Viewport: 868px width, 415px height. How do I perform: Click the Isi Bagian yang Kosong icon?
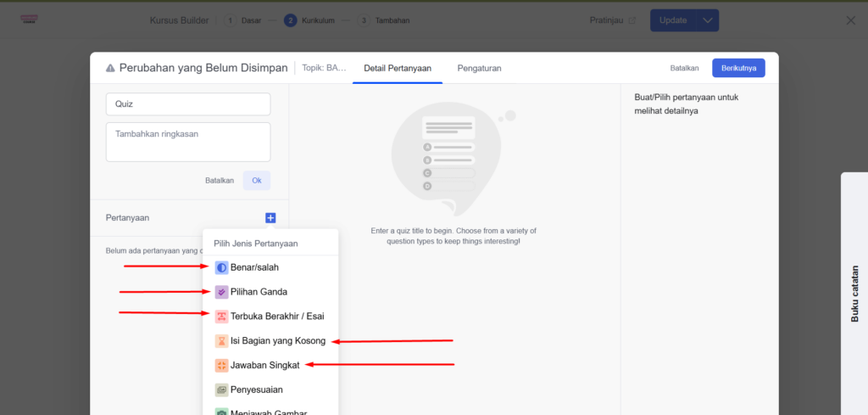tap(221, 341)
